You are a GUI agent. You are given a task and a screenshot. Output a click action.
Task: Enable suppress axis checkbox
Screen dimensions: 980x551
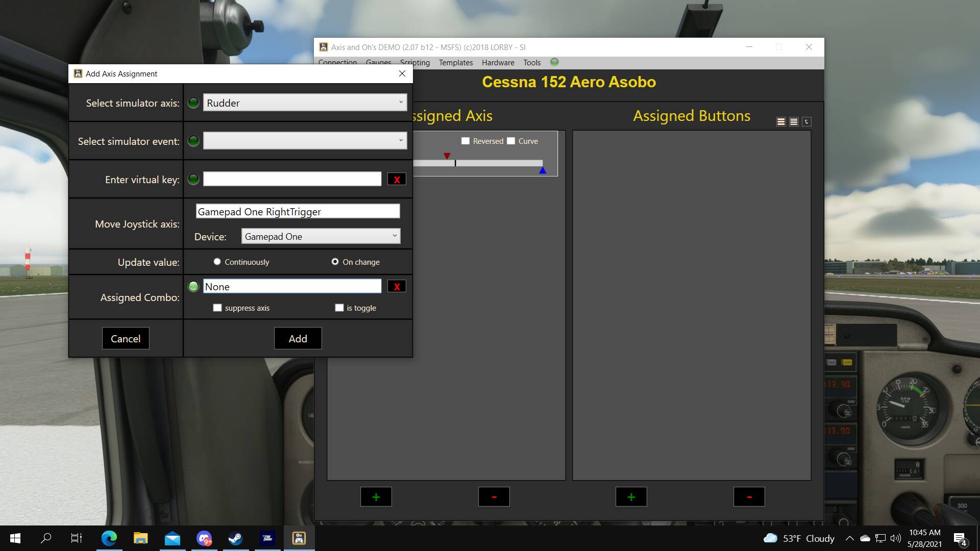(217, 308)
